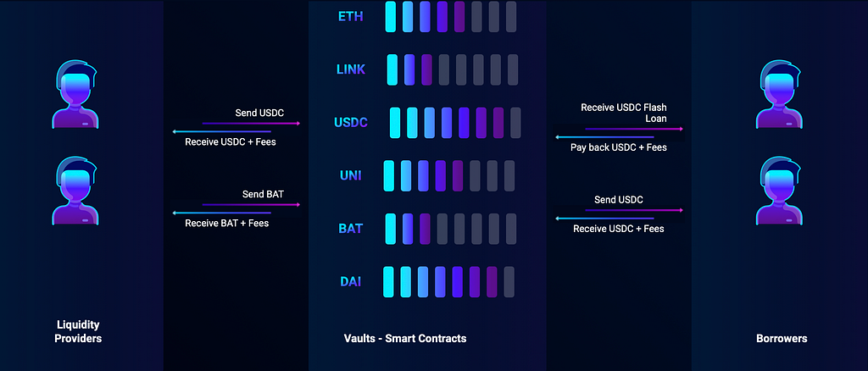868x371 pixels.
Task: Click the Receive BAT + Fees text
Action: coord(227,224)
